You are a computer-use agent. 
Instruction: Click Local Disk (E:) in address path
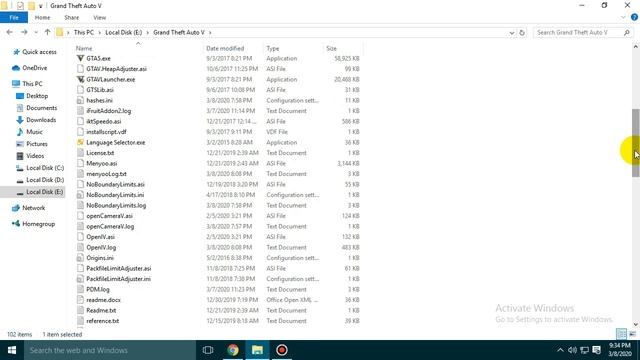click(124, 32)
